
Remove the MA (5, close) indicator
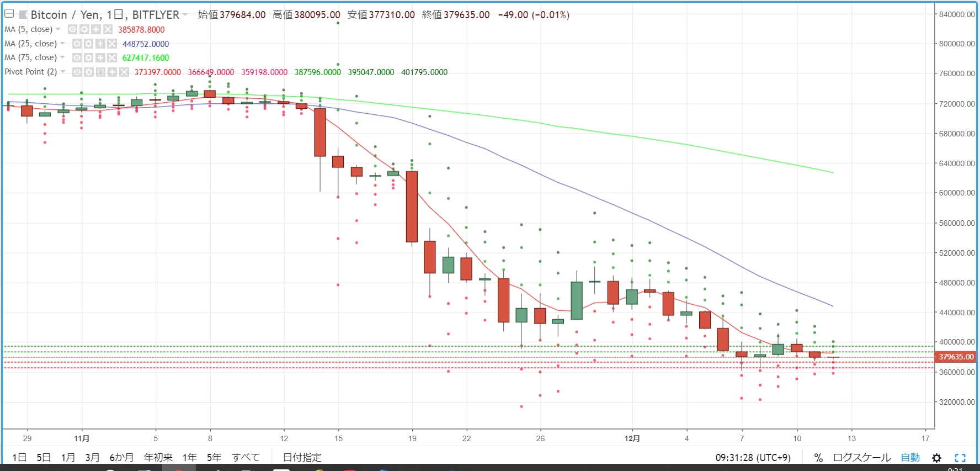(x=108, y=29)
